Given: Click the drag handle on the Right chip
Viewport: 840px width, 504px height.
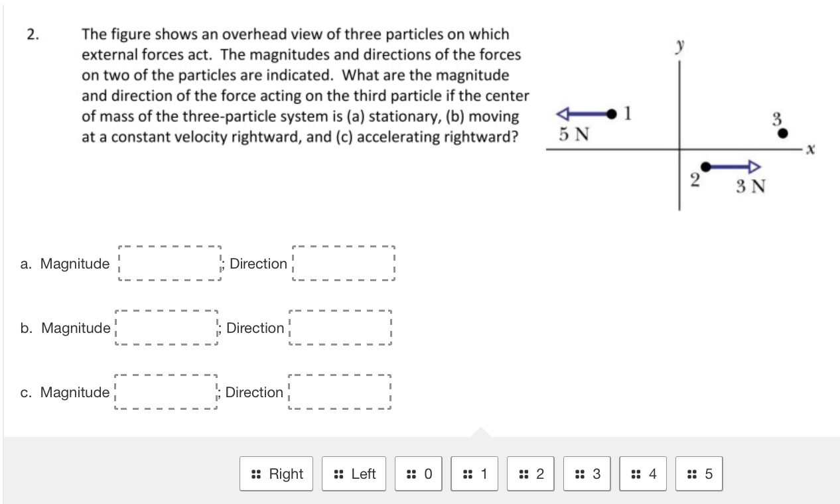Looking at the screenshot, I should point(255,473).
